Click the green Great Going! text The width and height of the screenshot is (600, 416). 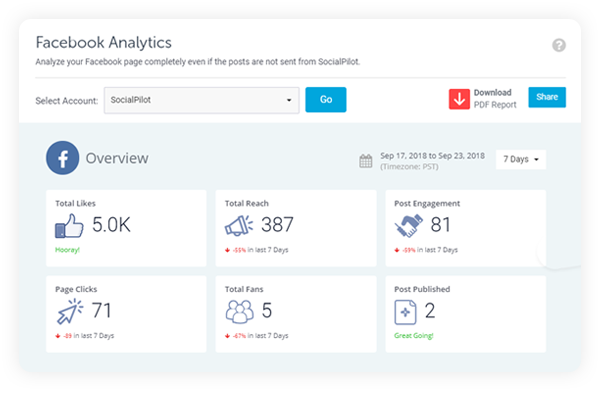pos(414,336)
